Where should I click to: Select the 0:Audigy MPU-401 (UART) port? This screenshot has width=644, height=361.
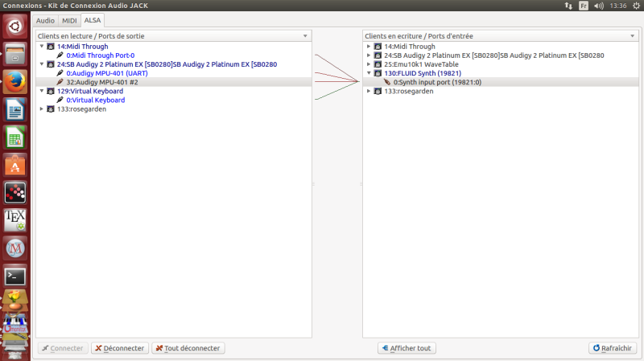point(174,73)
